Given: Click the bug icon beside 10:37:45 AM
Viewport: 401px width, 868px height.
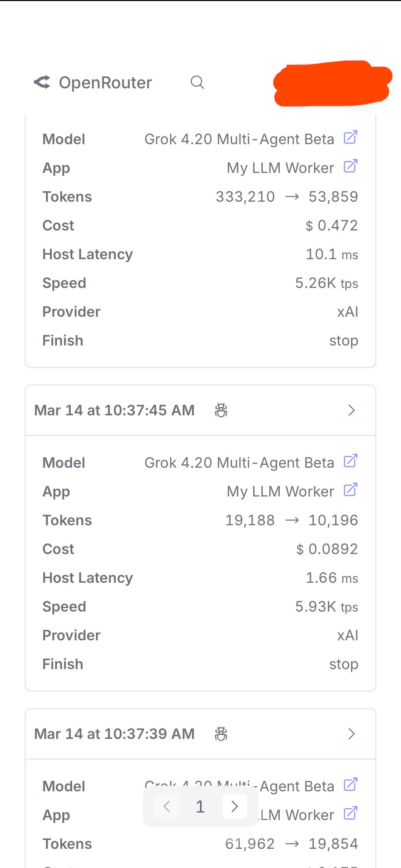Looking at the screenshot, I should [221, 410].
